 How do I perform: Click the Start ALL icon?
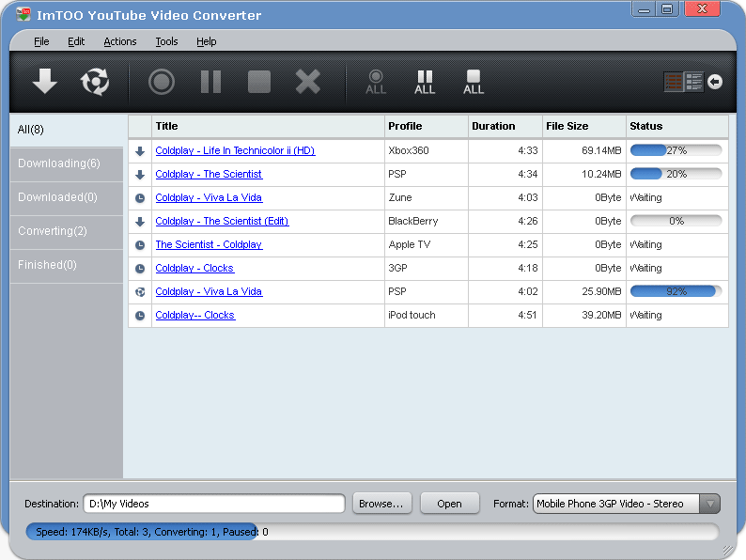pyautogui.click(x=376, y=83)
